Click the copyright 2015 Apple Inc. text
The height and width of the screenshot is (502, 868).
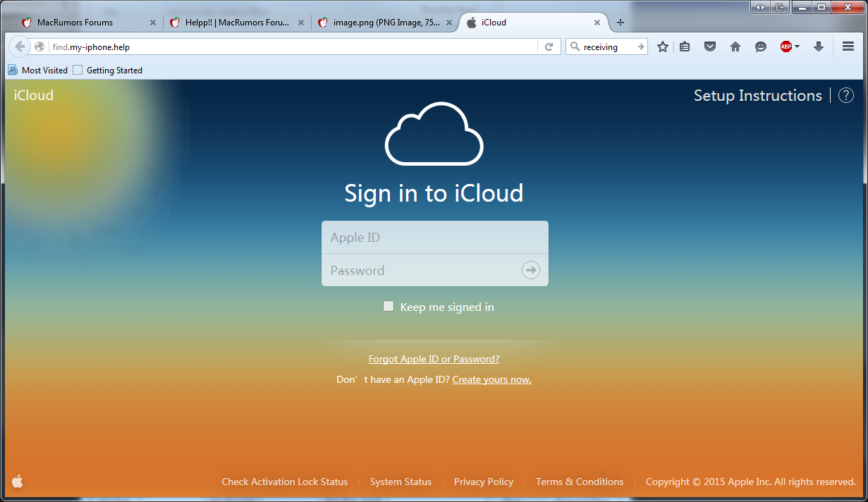coord(751,482)
